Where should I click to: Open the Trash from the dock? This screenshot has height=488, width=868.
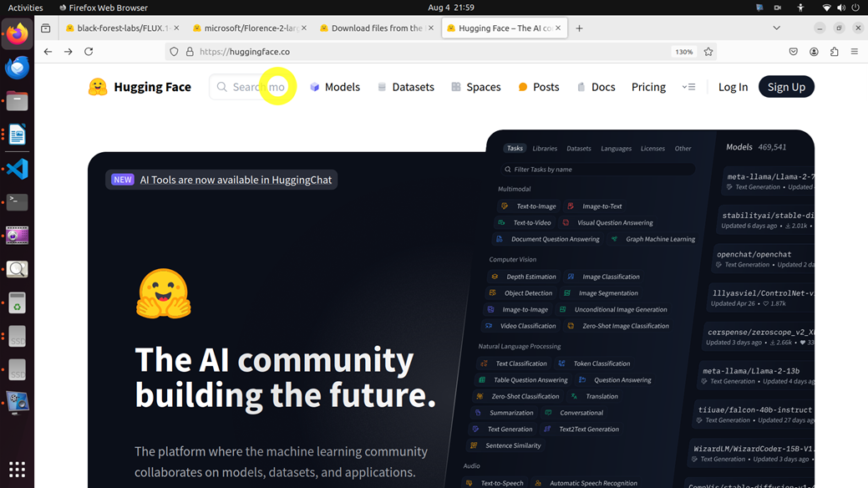18,303
